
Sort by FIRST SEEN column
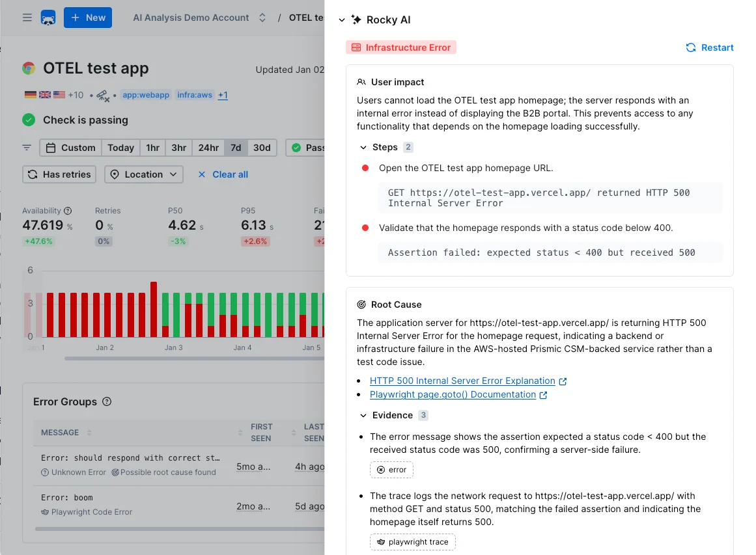255,433
